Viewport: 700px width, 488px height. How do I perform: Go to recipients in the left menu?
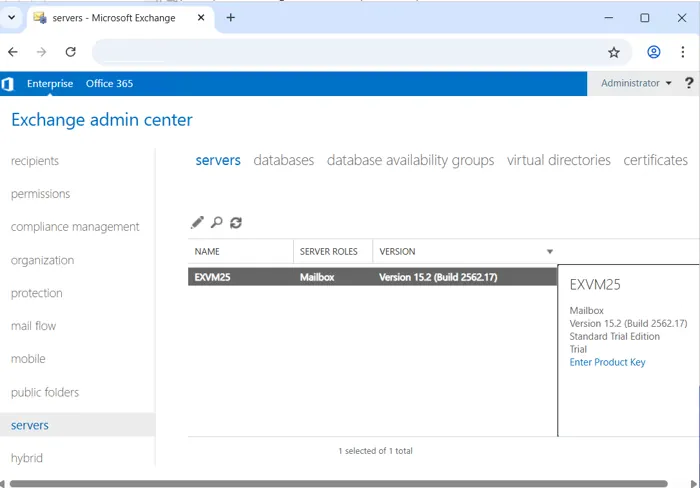coord(35,161)
